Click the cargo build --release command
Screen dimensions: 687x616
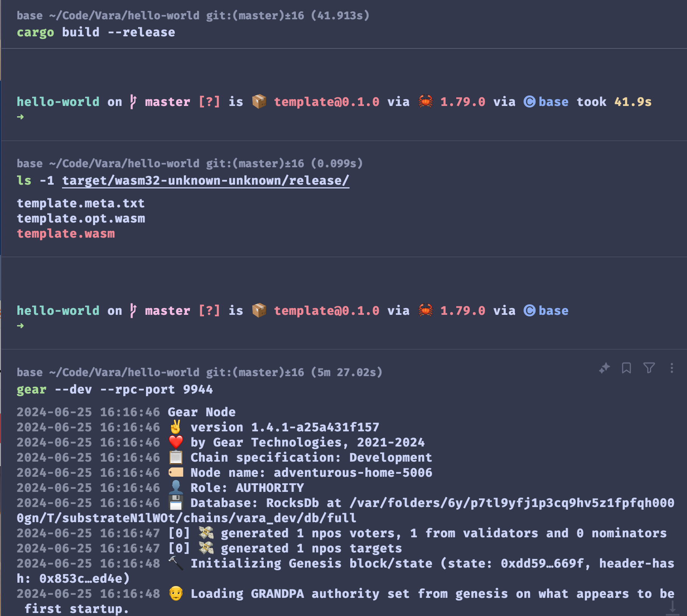click(x=96, y=32)
